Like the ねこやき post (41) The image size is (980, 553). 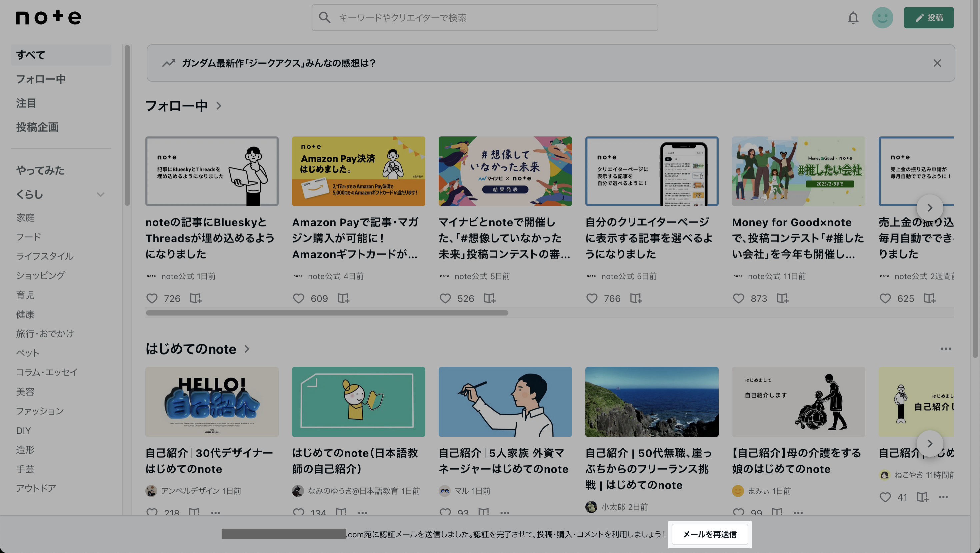click(x=885, y=497)
